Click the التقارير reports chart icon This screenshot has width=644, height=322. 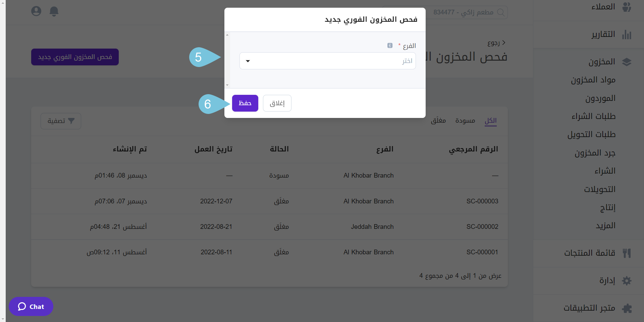click(627, 35)
